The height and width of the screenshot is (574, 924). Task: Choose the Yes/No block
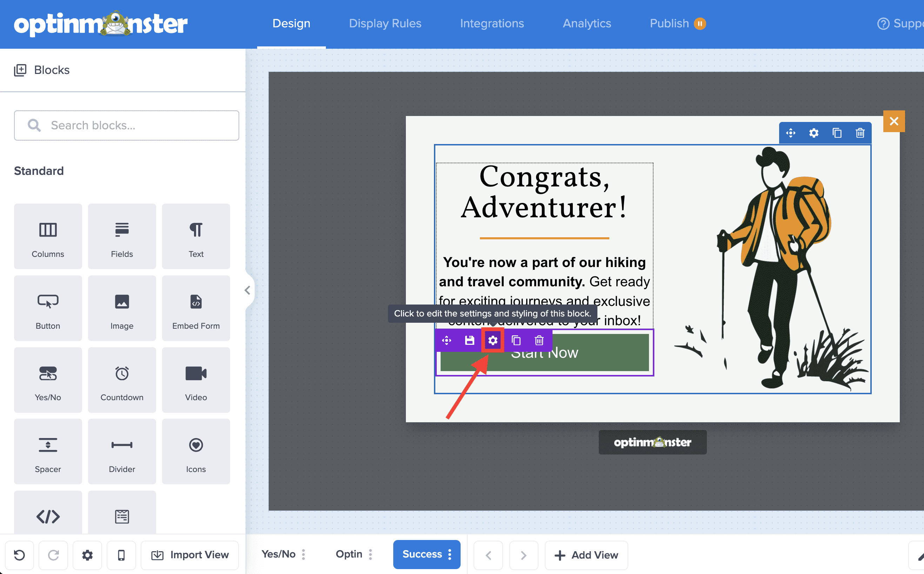click(x=48, y=380)
